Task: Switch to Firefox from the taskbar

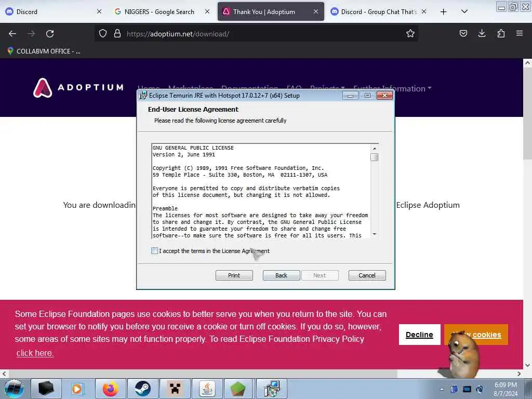Action: (x=111, y=389)
